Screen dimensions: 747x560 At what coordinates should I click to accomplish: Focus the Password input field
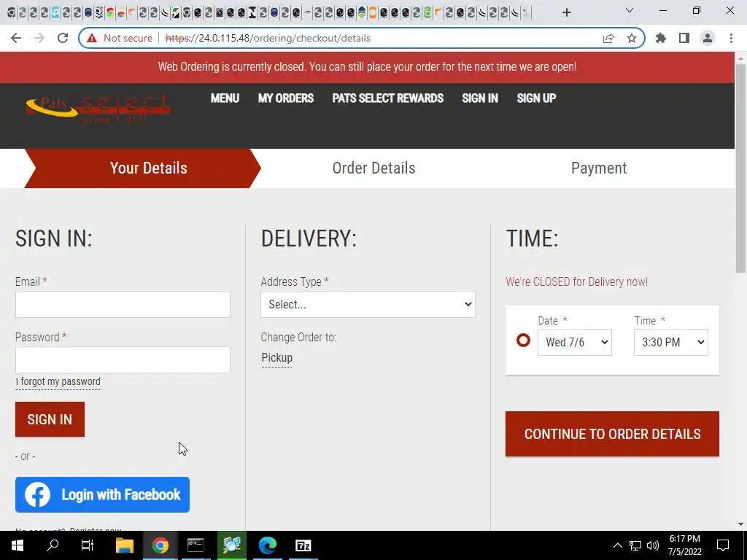tap(123, 359)
